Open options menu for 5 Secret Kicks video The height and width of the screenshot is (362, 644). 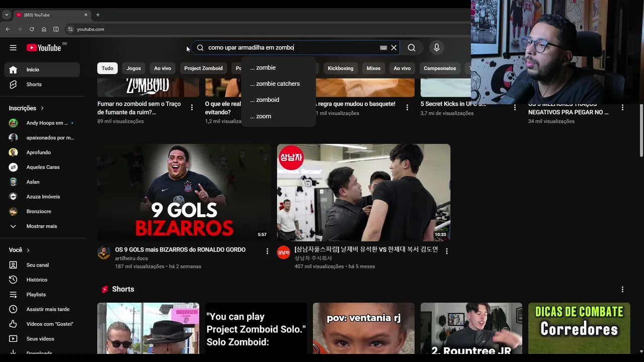coord(515,107)
